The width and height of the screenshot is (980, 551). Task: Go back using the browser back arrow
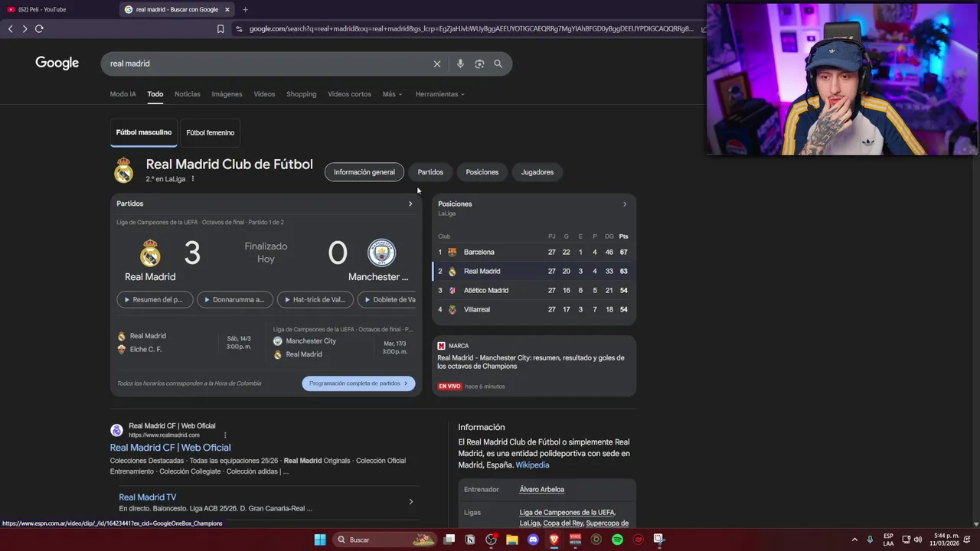coord(11,29)
